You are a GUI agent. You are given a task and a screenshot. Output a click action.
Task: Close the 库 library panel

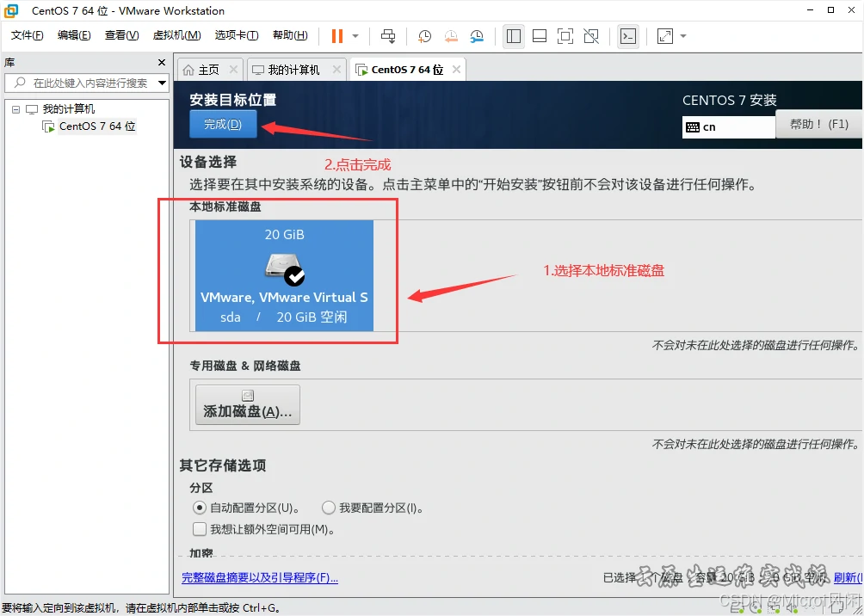click(162, 62)
